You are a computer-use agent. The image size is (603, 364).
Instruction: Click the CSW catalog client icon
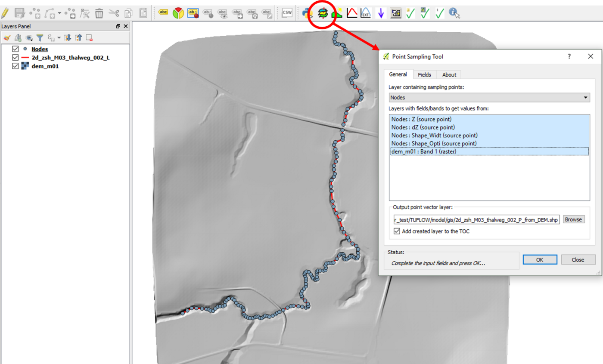pyautogui.click(x=287, y=13)
